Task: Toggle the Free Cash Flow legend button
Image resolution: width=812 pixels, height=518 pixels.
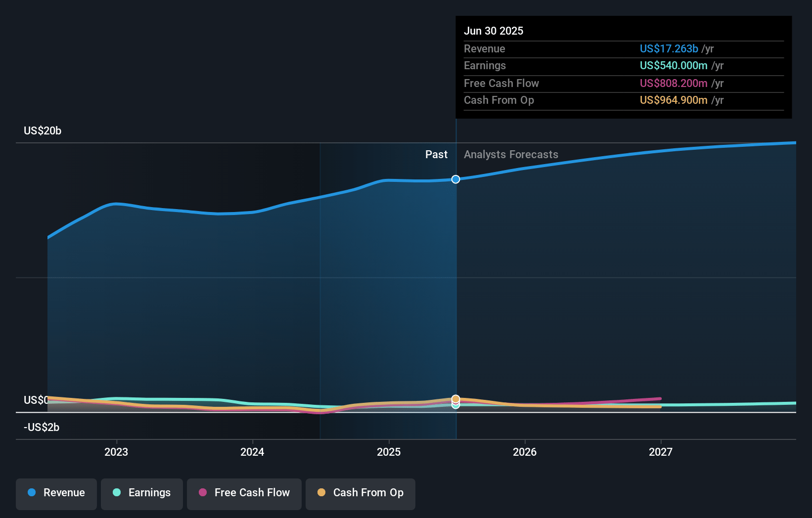Action: pyautogui.click(x=244, y=494)
